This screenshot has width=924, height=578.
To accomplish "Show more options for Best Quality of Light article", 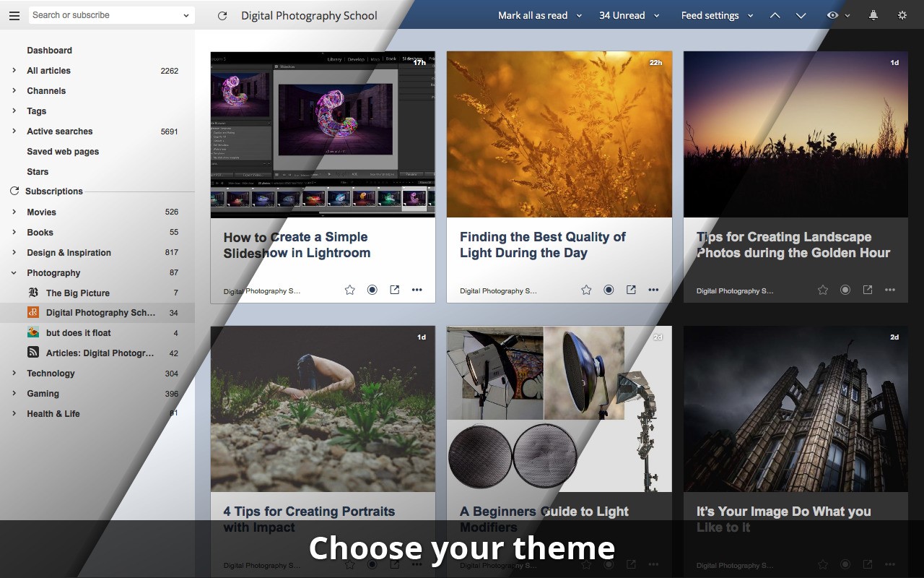I will tap(654, 290).
